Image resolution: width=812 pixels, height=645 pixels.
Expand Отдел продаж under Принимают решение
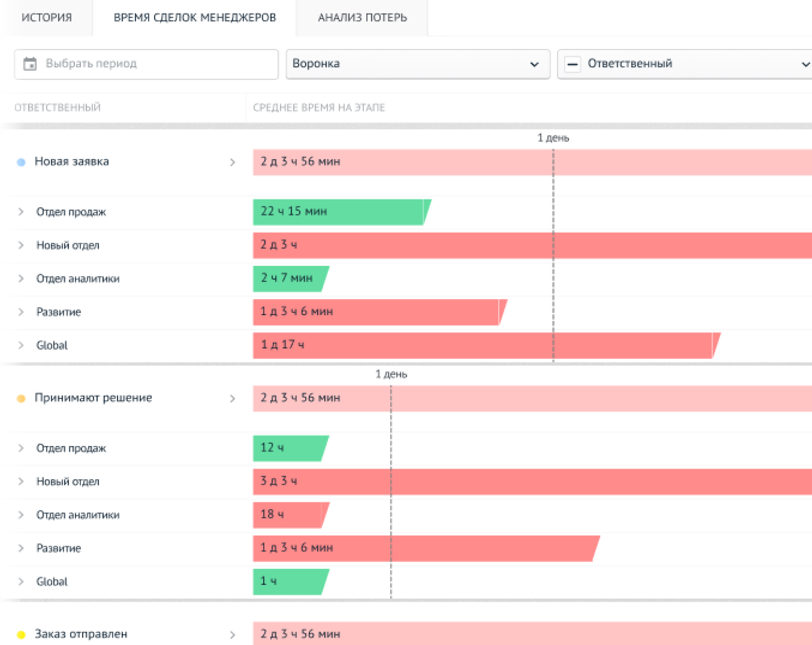click(21, 448)
